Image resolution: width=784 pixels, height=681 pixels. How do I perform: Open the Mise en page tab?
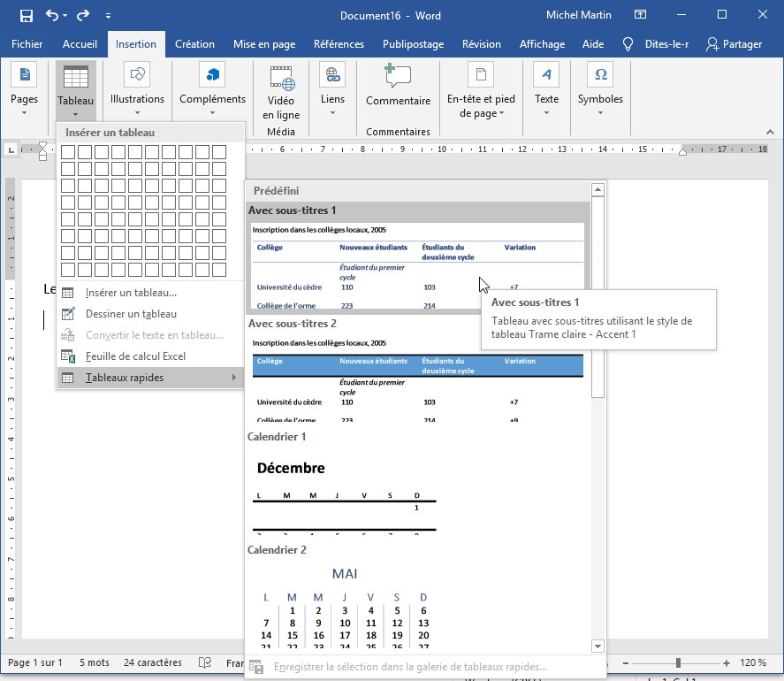[263, 44]
